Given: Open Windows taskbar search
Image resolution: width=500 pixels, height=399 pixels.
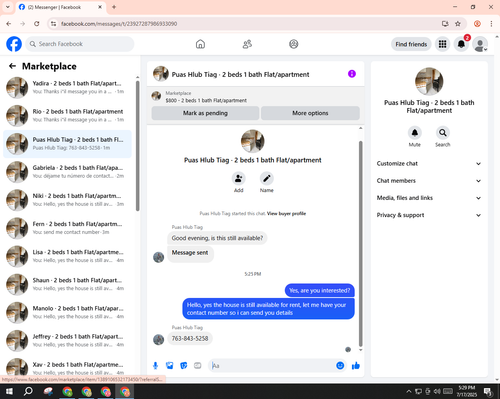Looking at the screenshot, I should click(x=28, y=391).
